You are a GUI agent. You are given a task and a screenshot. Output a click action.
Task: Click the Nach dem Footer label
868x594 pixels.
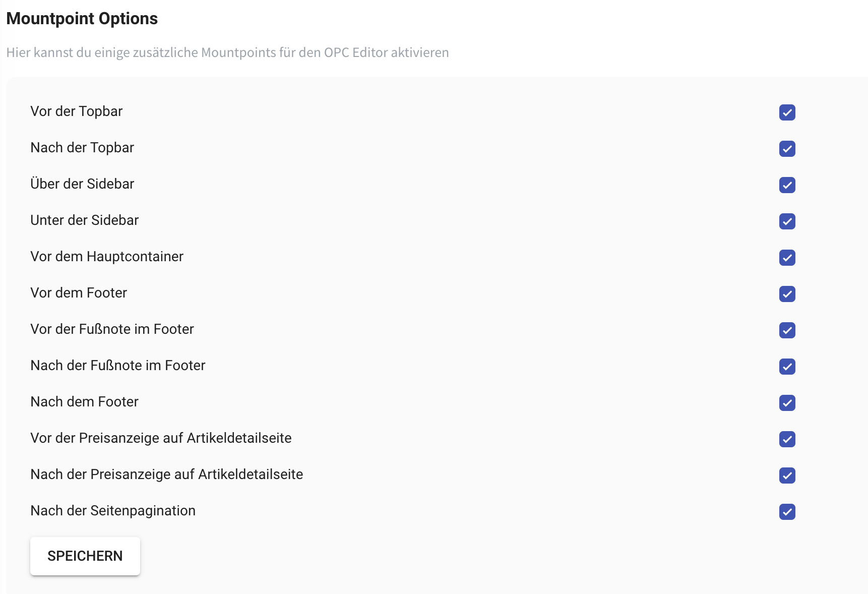pos(84,402)
